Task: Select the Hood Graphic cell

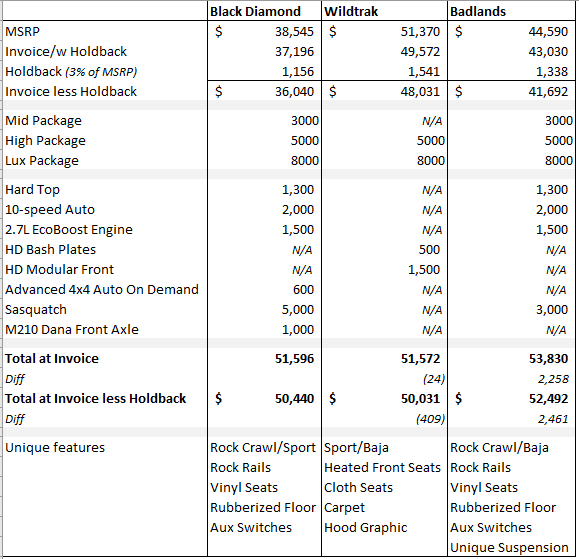Action: tap(366, 528)
